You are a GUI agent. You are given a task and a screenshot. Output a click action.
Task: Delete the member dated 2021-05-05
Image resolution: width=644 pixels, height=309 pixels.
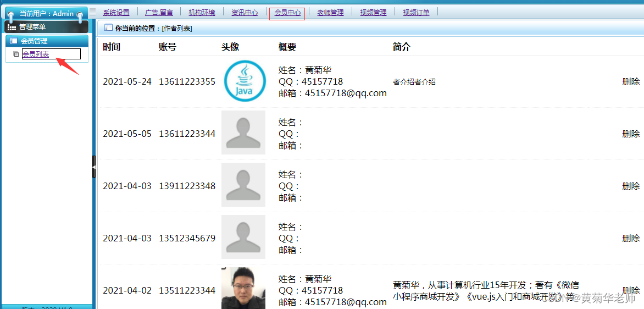pyautogui.click(x=631, y=134)
